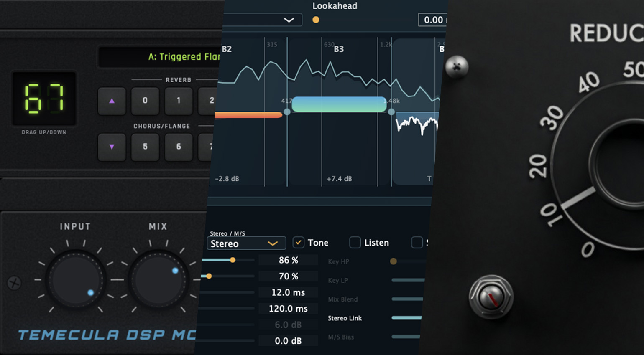Flip the metal toggle switch
Image resolution: width=644 pixels, height=355 pixels.
coord(491,297)
